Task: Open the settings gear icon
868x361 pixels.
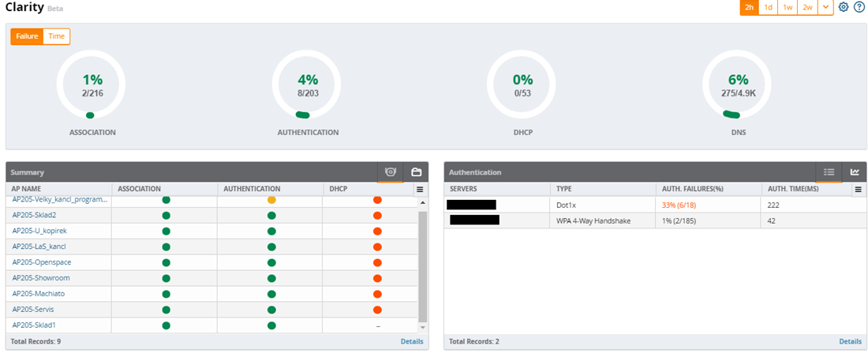Action: 843,7
